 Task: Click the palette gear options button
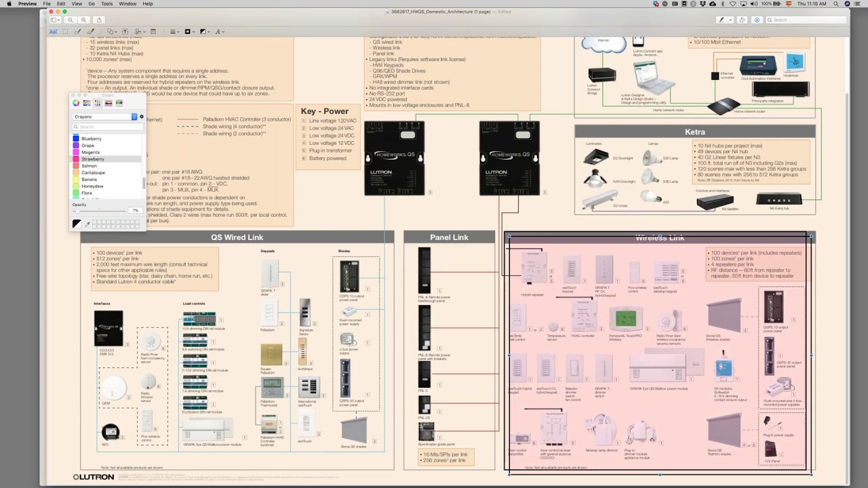(142, 117)
